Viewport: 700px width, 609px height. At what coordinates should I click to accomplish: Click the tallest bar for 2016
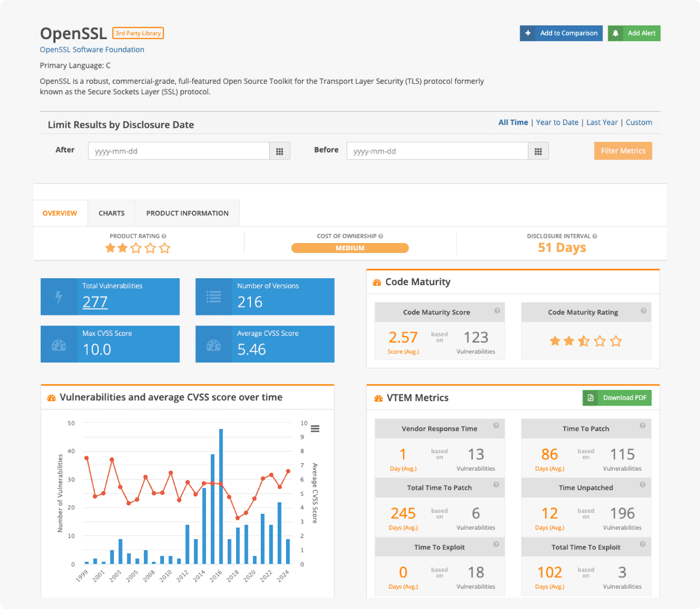[x=221, y=496]
